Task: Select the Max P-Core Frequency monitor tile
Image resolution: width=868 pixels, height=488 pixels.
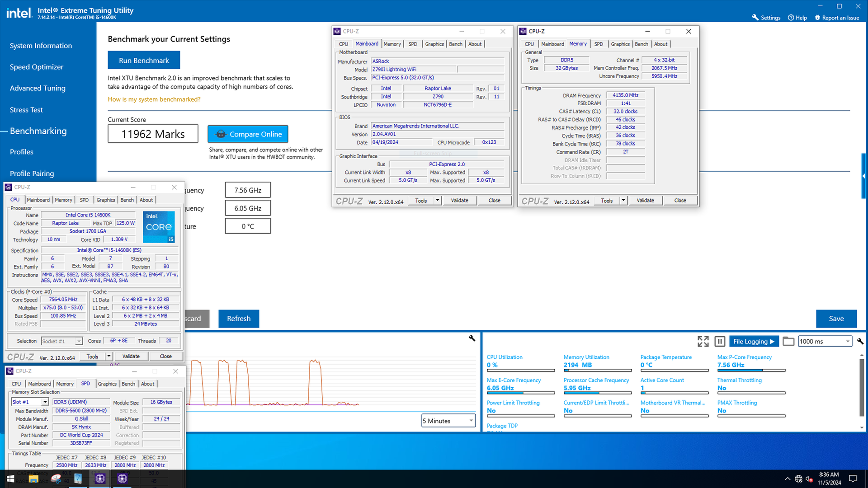Action: tap(751, 362)
